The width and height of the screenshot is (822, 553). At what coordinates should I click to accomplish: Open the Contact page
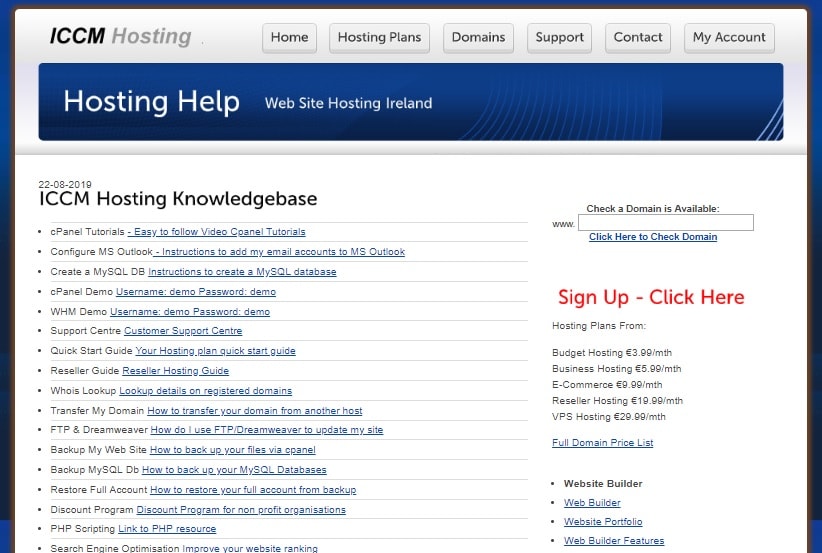[x=637, y=38]
